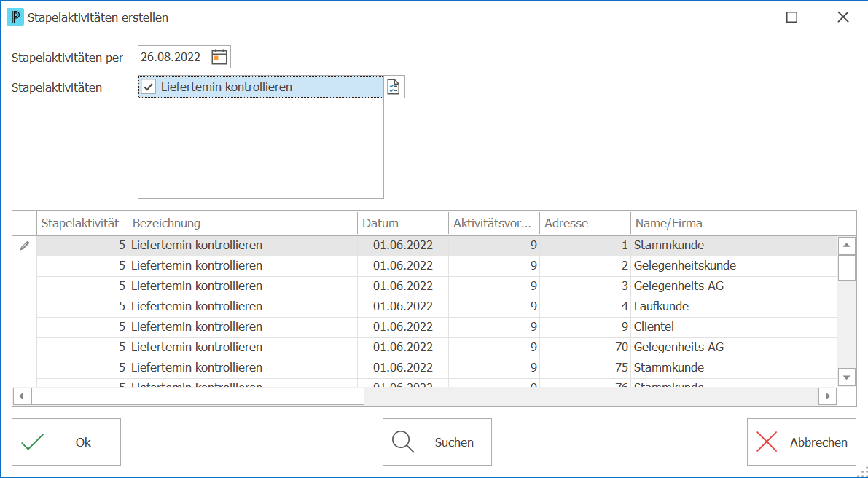Sort by Stapelaktivität column header
The image size is (868, 478).
coord(82,224)
